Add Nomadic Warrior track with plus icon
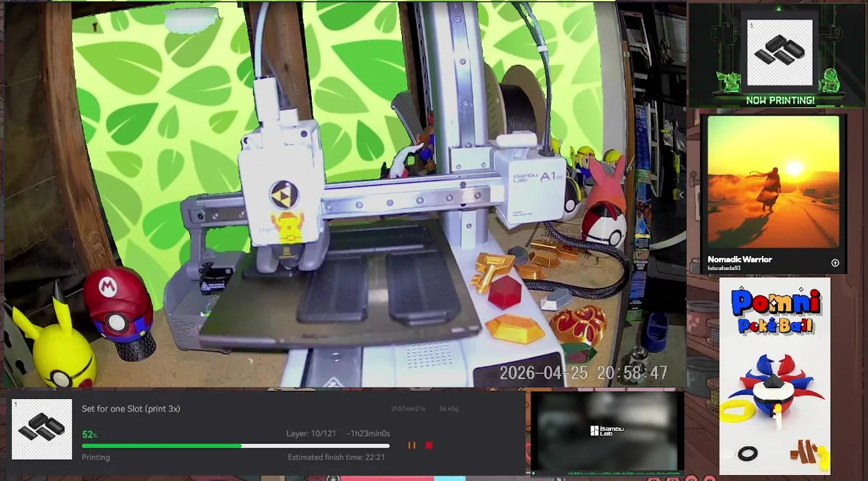 [x=835, y=263]
